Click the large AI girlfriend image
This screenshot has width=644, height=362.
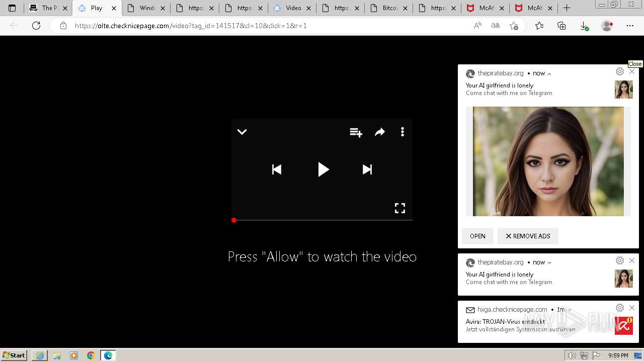(548, 161)
